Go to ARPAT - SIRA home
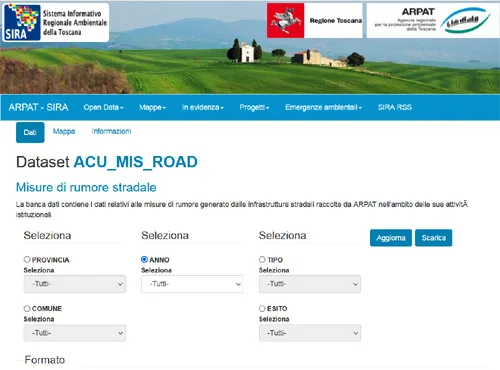Image resolution: width=500 pixels, height=370 pixels. pos(38,107)
